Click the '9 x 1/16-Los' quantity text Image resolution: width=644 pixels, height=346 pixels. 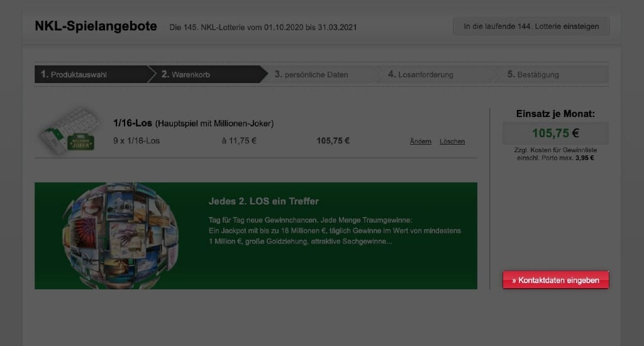point(136,140)
